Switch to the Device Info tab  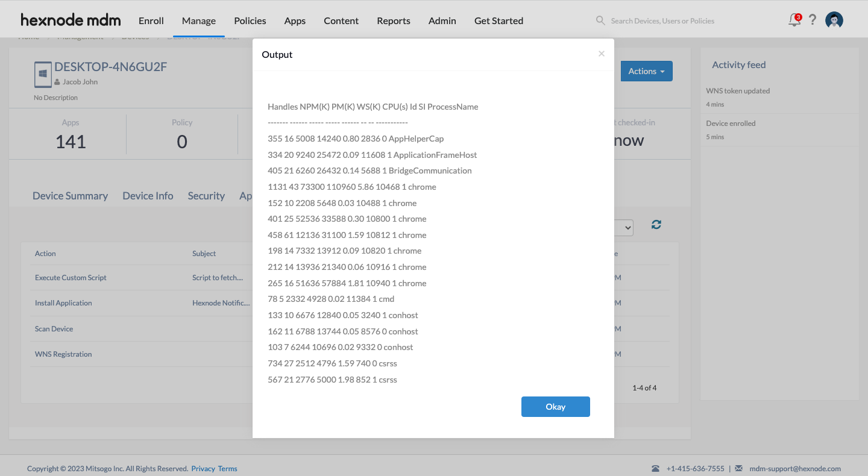coord(148,196)
